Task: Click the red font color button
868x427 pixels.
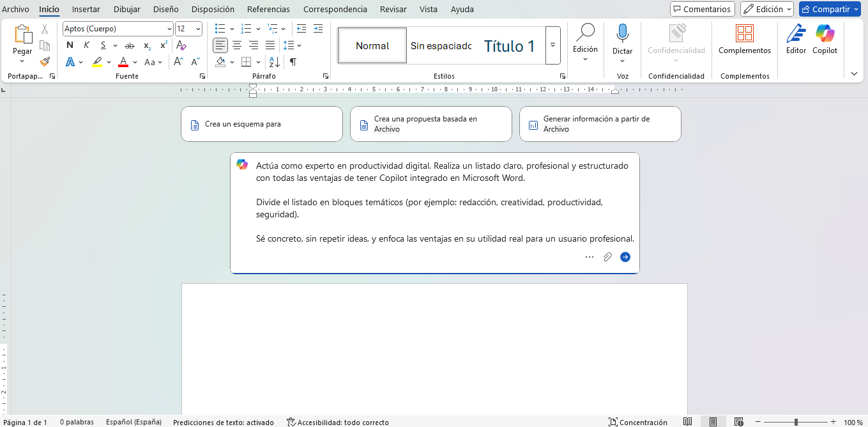Action: (123, 62)
